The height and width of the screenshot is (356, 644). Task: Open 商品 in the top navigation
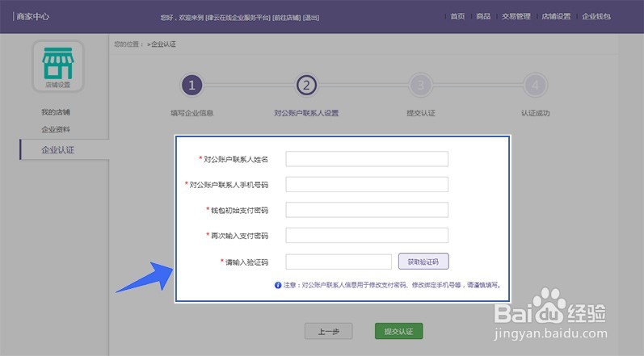pyautogui.click(x=483, y=16)
